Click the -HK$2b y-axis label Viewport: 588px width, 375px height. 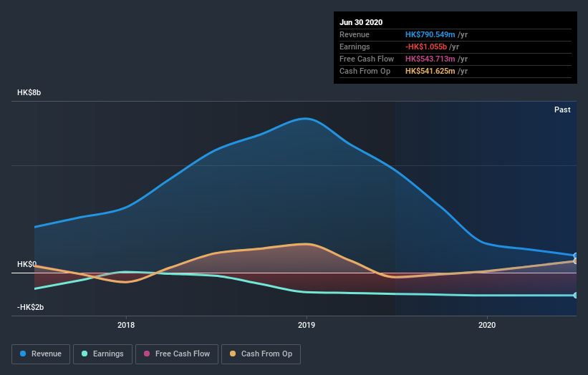tap(30, 307)
